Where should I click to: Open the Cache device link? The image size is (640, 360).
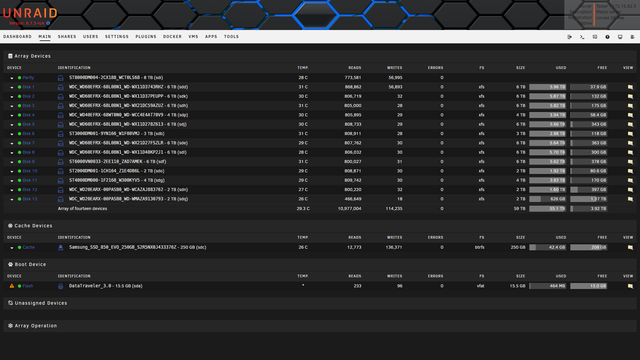click(29, 247)
